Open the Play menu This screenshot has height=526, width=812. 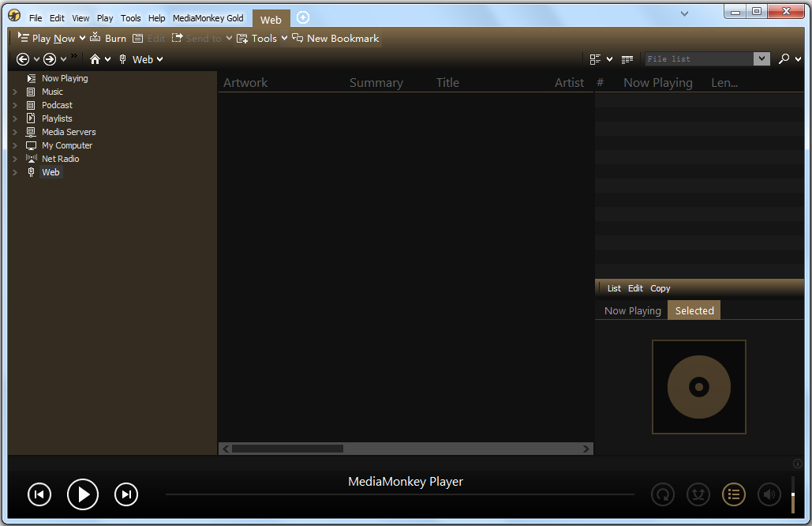[105, 18]
